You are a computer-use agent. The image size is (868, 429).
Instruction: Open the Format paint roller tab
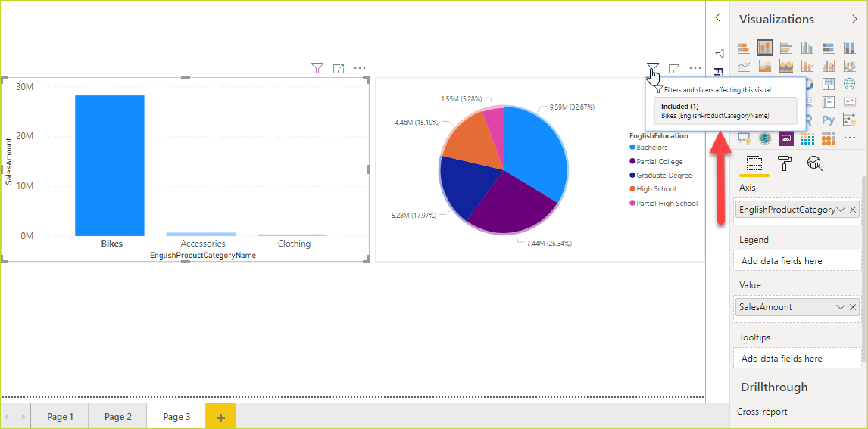point(785,163)
